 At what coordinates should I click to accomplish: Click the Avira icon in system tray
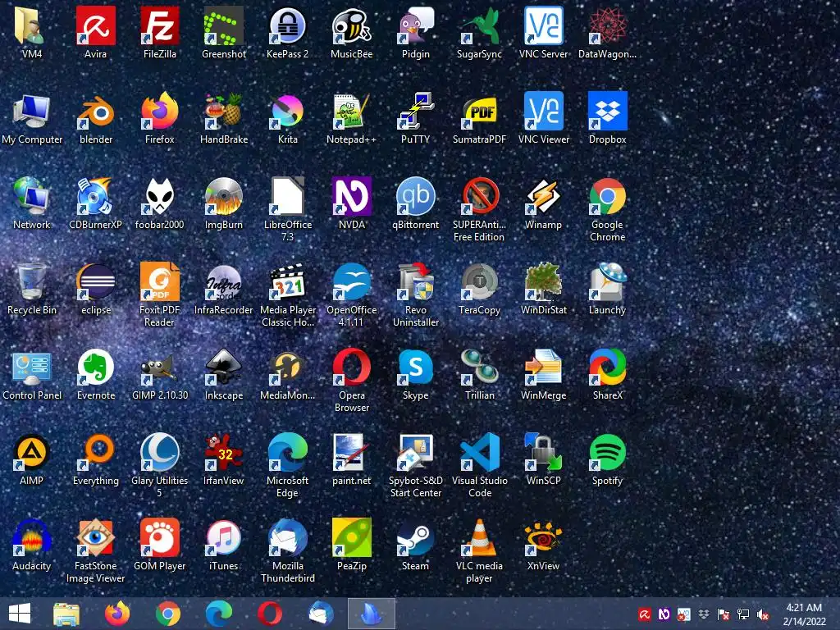tap(645, 614)
